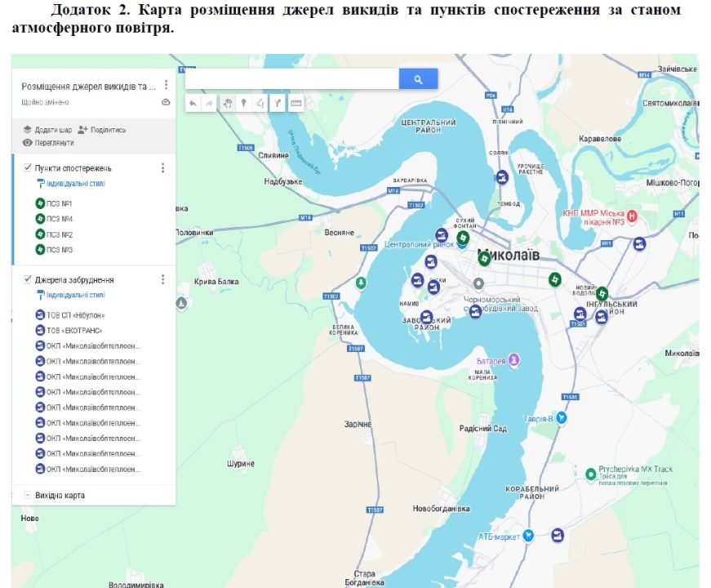Click the 'Радісний Сад' label on the map
Image resolution: width=711 pixels, height=588 pixels.
pos(483,428)
